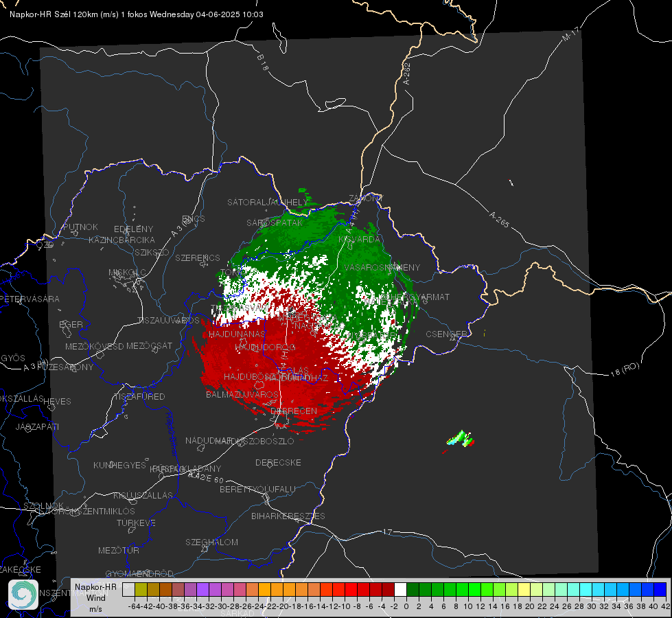Click the HAJDÚDOROG town label
672x618 pixels.
[265, 347]
